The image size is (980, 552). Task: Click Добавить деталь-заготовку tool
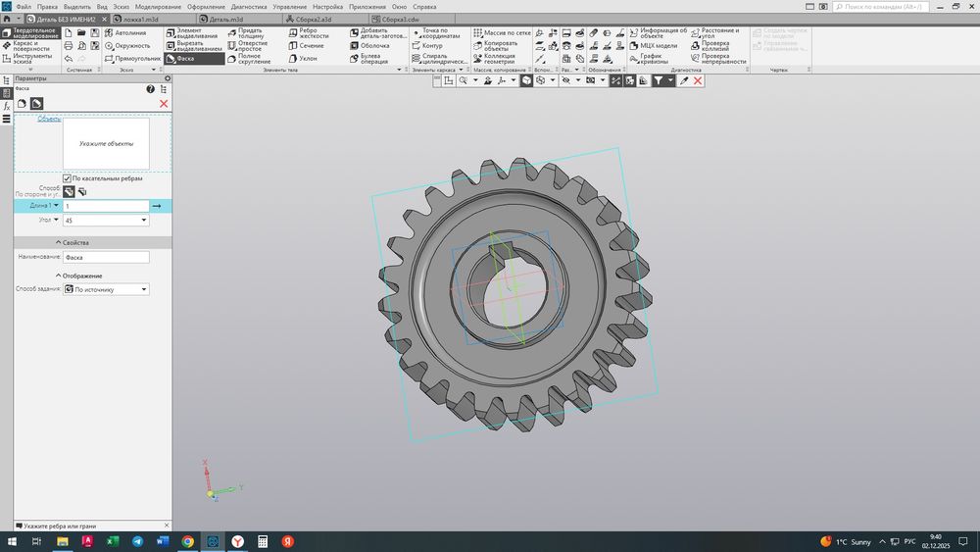tap(378, 32)
